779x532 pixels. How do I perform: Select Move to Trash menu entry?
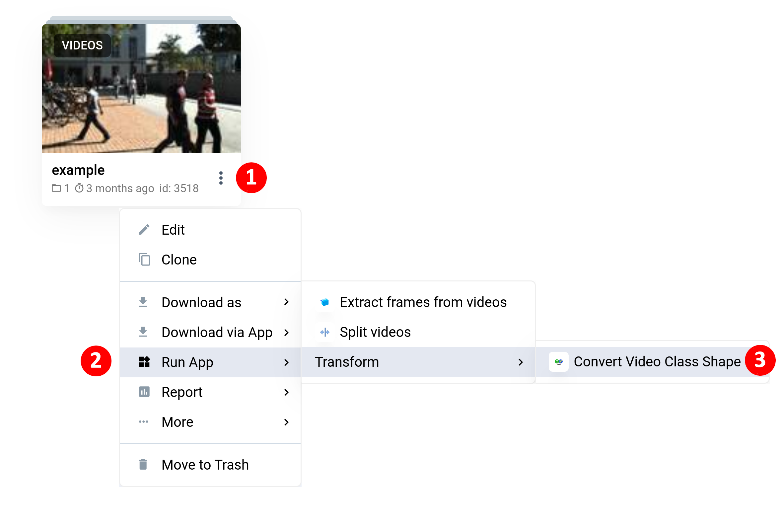tap(210, 465)
